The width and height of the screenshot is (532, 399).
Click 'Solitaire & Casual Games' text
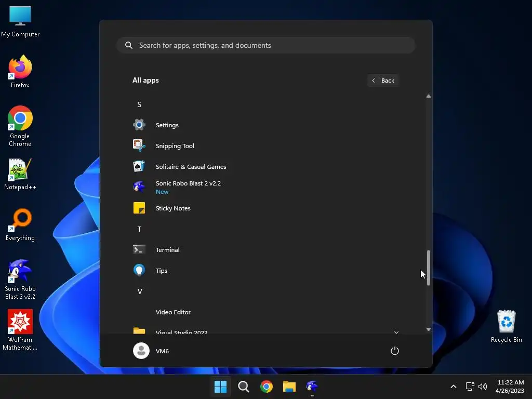[191, 167]
